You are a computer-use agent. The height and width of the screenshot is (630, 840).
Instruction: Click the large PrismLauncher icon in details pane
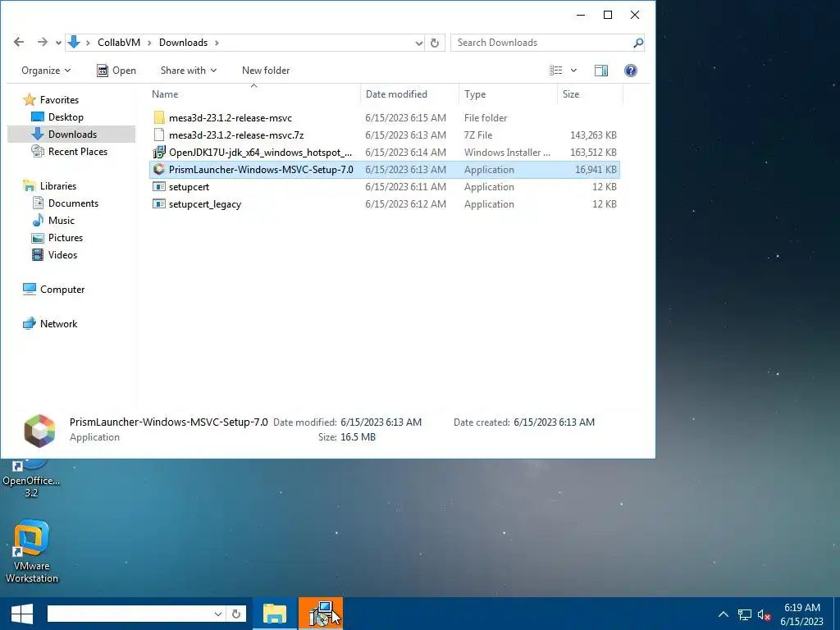click(39, 430)
